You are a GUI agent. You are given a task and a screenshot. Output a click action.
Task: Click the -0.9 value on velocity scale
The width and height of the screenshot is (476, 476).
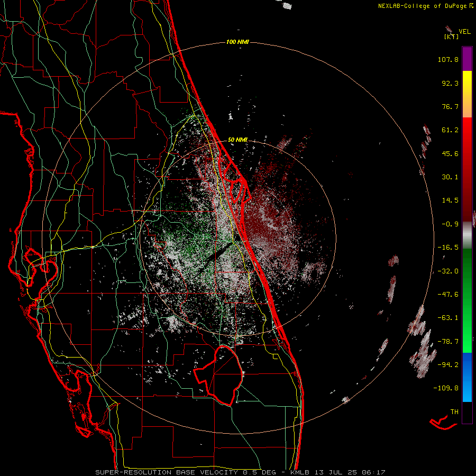point(450,224)
